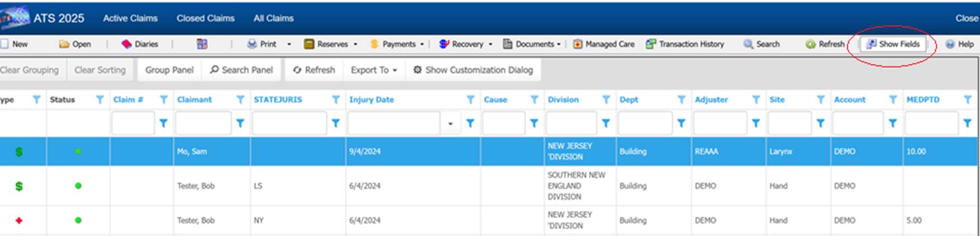
Task: Open the Export To dropdown
Action: pyautogui.click(x=373, y=70)
